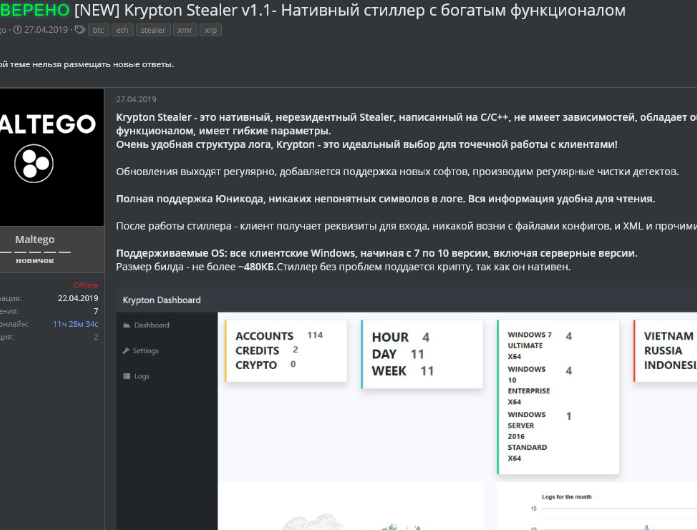Click the closed-thread notice about new replies
This screenshot has height=530, width=697.
[87, 64]
